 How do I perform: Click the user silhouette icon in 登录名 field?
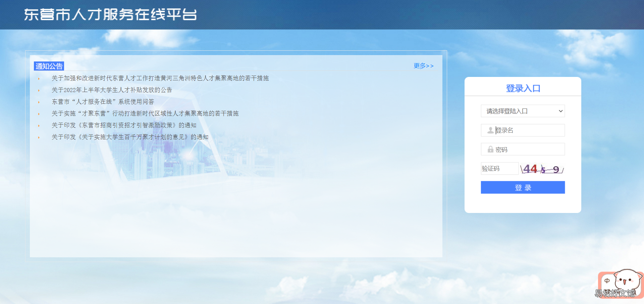point(490,130)
